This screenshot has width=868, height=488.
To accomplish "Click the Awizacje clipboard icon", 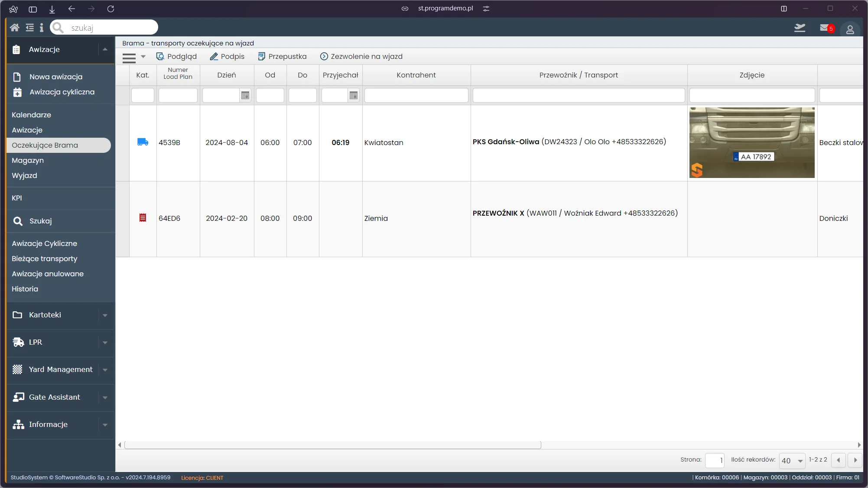I will (x=16, y=49).
